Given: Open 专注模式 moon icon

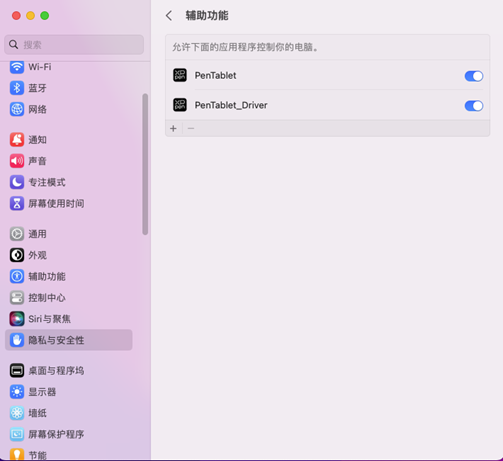Looking at the screenshot, I should coord(17,182).
